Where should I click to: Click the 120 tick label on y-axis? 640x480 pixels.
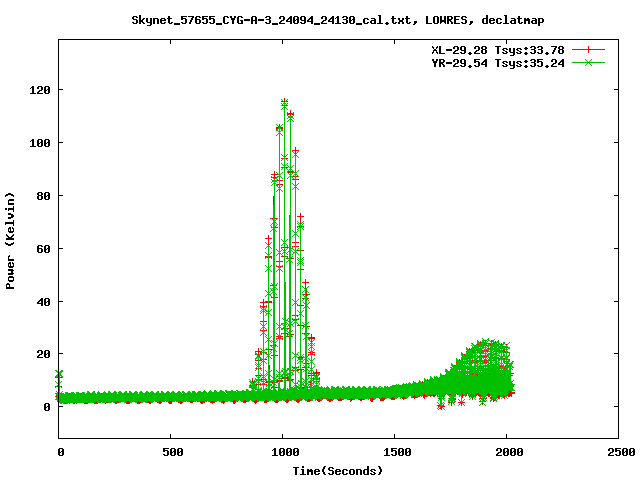coord(40,90)
